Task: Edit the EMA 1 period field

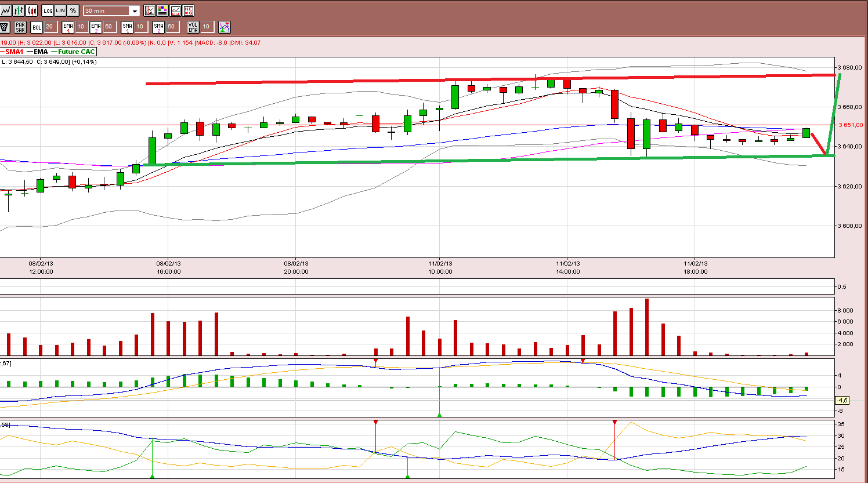Action: 81,27
